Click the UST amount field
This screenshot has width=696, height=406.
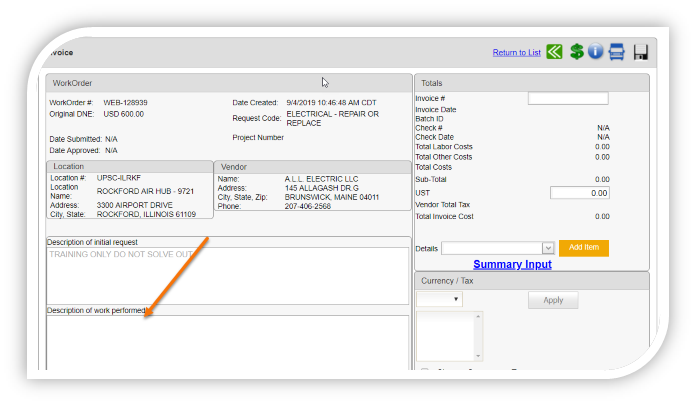[x=579, y=192]
